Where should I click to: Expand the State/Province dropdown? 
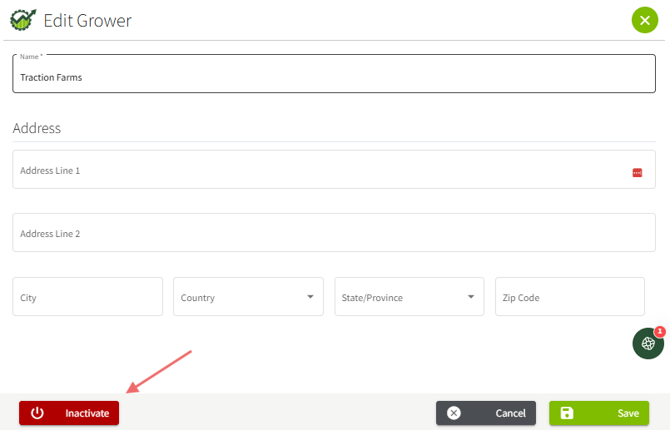[400, 297]
